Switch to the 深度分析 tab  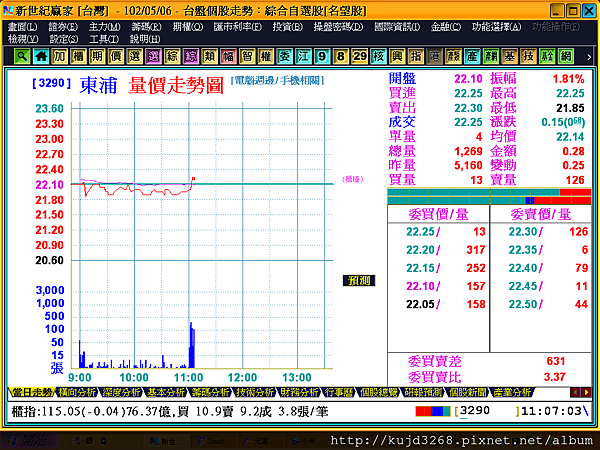point(122,392)
